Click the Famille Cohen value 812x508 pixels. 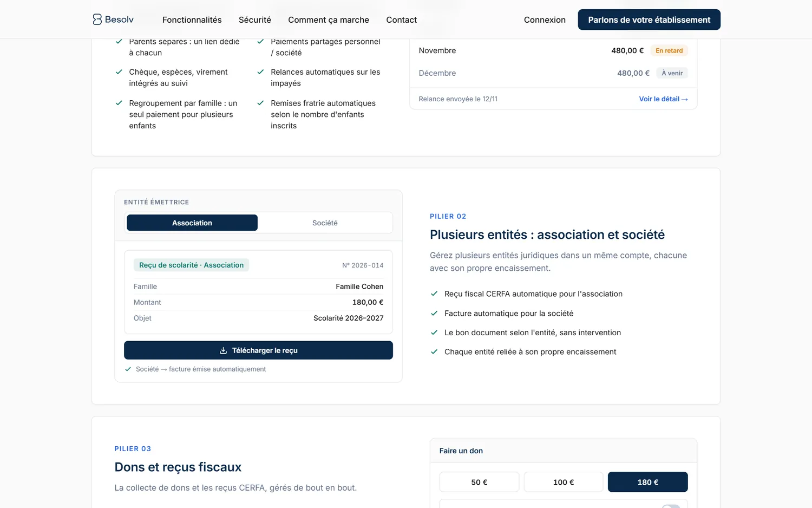[359, 286]
